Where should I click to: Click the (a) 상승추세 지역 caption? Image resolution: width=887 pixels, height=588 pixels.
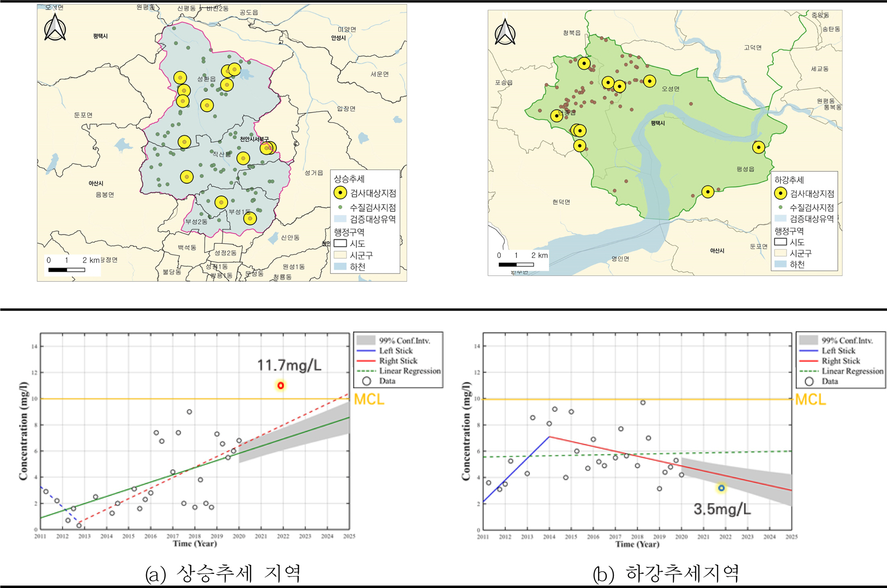[x=223, y=574]
